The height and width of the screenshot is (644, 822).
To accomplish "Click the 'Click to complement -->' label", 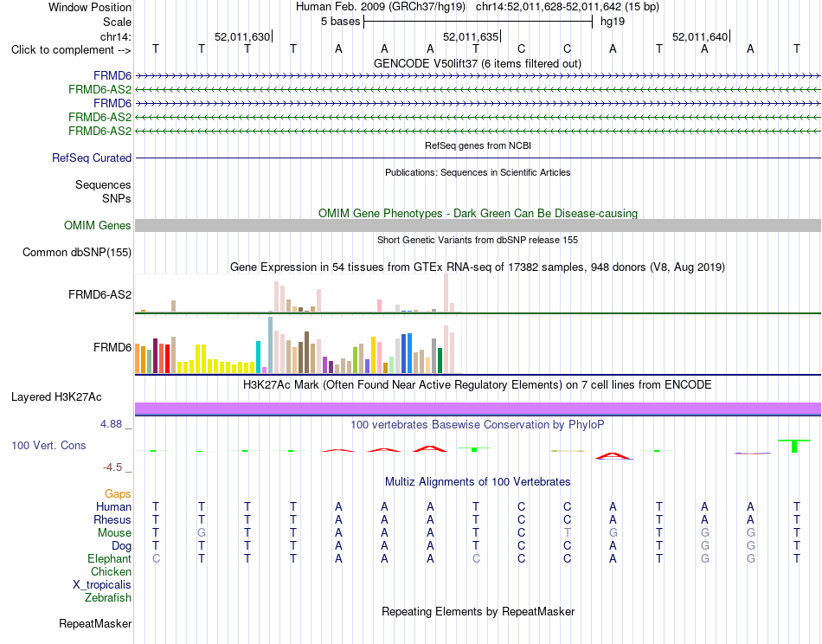I will tap(71, 50).
